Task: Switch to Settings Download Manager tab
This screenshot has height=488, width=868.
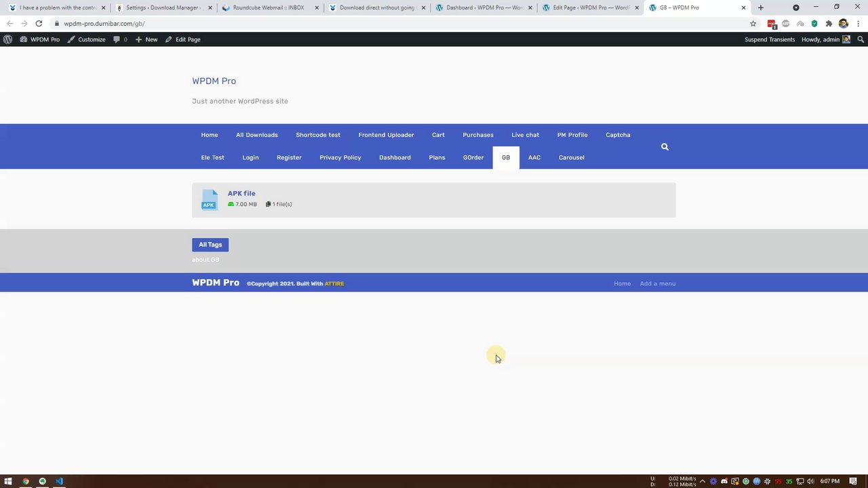Action: pos(163,7)
